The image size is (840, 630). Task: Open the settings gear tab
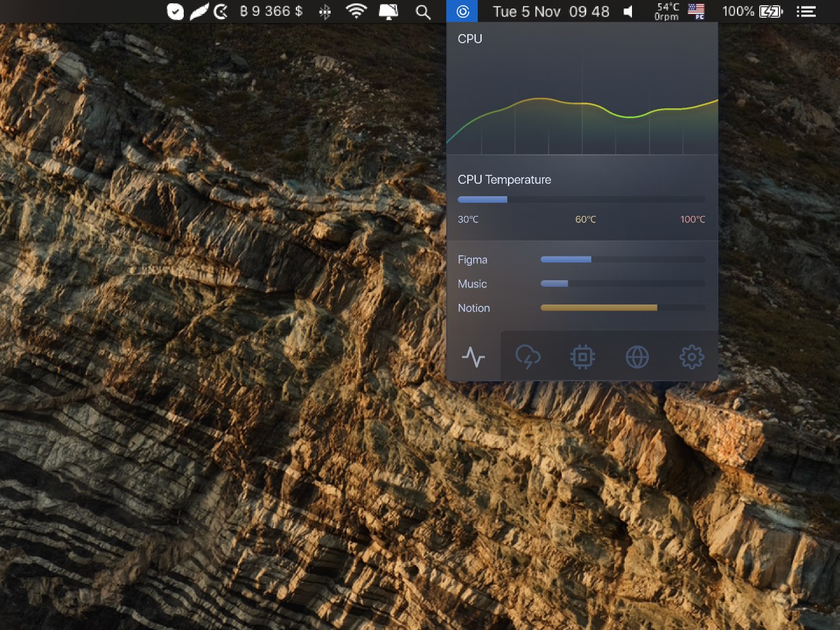692,357
